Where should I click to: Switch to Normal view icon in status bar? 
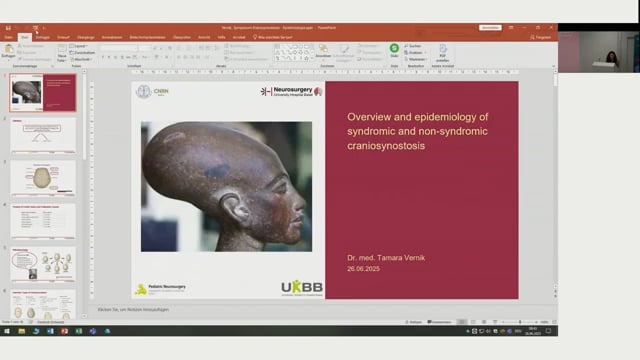[x=462, y=322]
